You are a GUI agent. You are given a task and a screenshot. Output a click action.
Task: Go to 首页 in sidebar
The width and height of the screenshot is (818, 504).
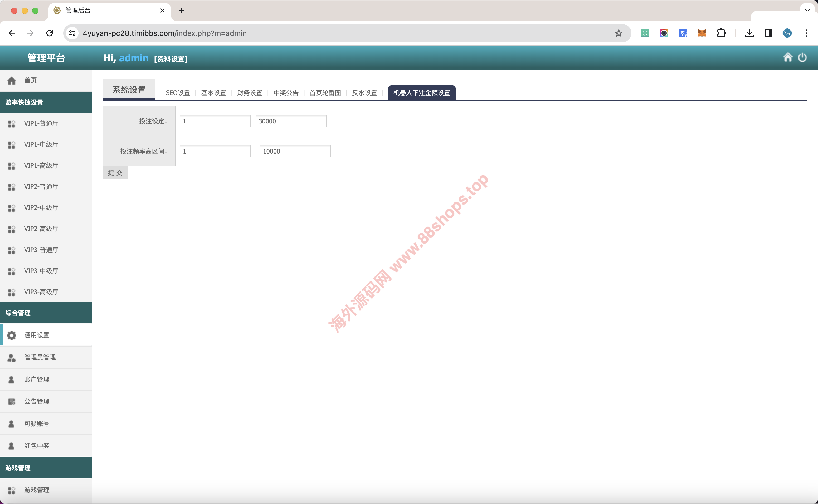click(x=30, y=80)
